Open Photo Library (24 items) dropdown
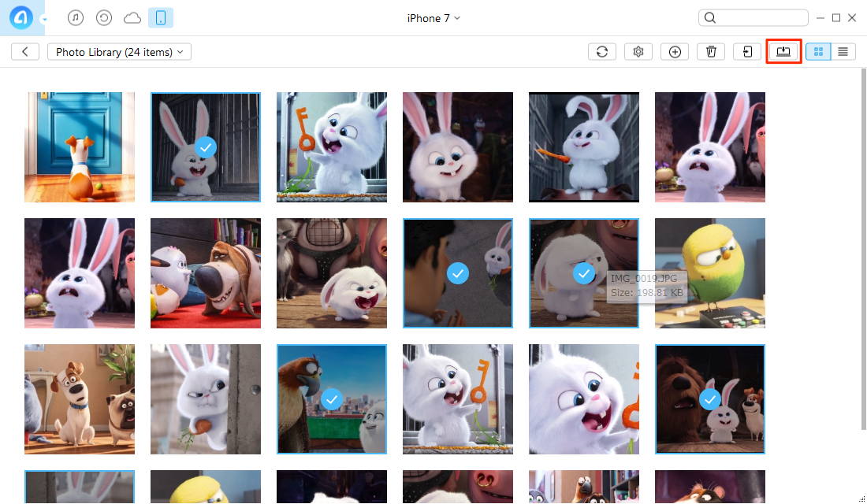The height and width of the screenshot is (504, 867). pyautogui.click(x=120, y=52)
